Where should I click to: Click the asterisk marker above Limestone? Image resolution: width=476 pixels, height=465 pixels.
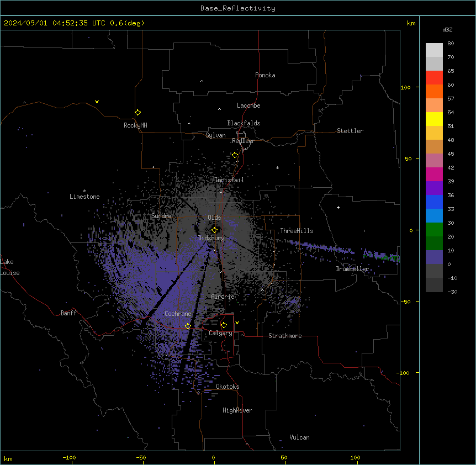[x=84, y=191]
